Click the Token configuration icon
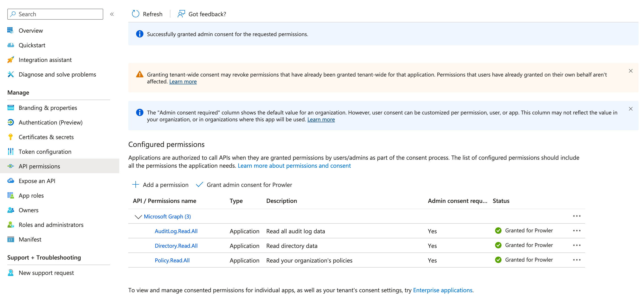The image size is (644, 308). coord(11,151)
